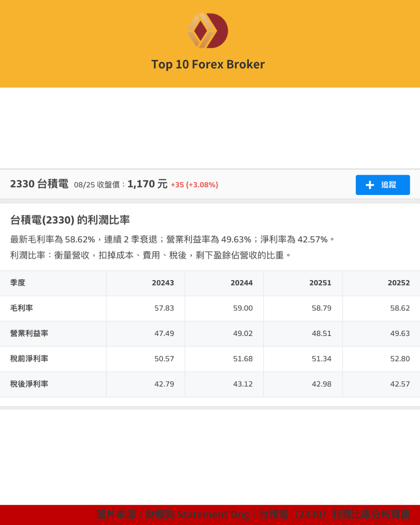
Task: Click gross margin value 58.79
Action: point(322,308)
